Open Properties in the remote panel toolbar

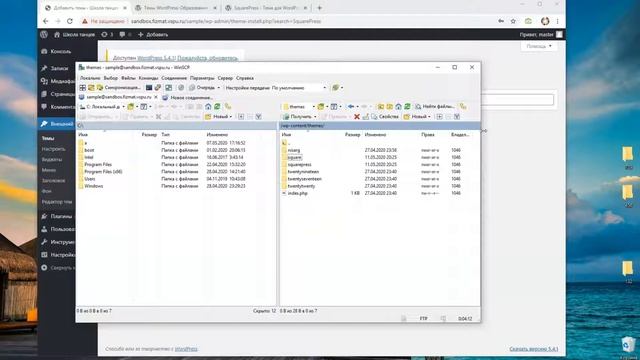point(384,117)
